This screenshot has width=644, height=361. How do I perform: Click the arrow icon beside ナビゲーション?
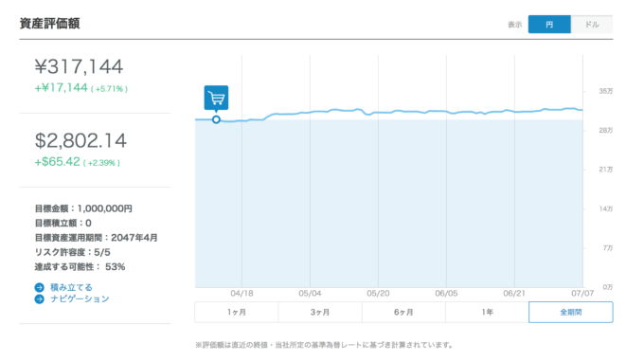coord(40,299)
